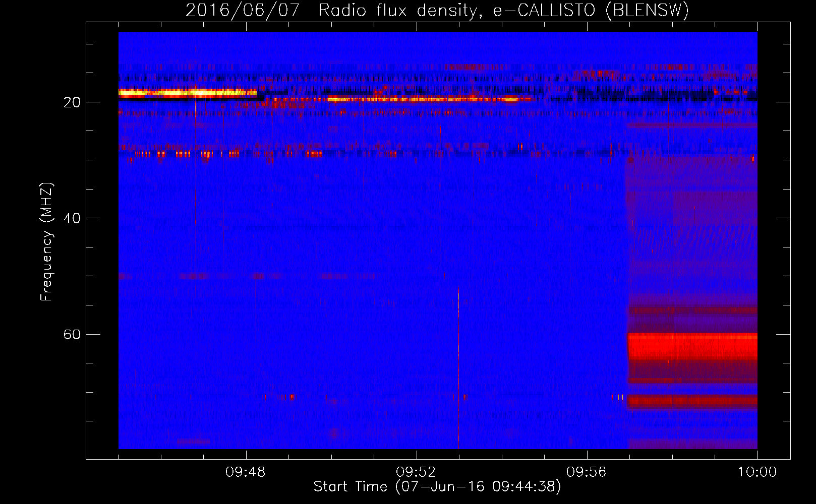
Task: Click the time tick label '10:00'
Action: click(757, 472)
